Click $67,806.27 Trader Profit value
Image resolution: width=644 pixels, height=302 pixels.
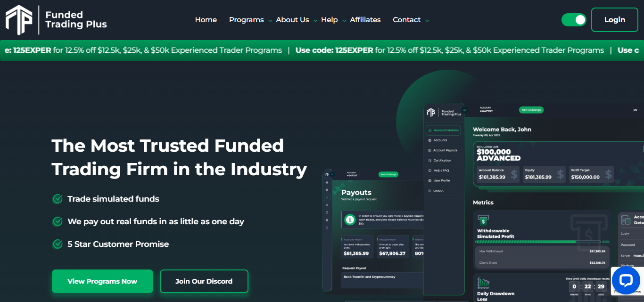[x=392, y=253]
